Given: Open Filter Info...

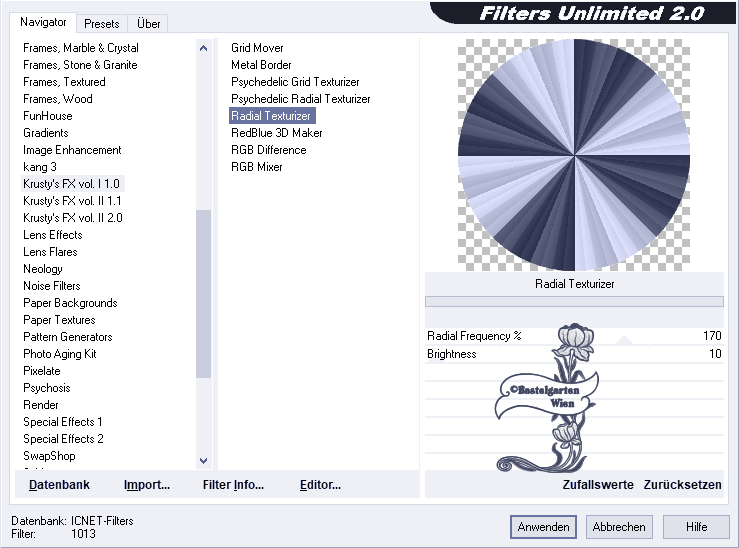Looking at the screenshot, I should [x=233, y=485].
